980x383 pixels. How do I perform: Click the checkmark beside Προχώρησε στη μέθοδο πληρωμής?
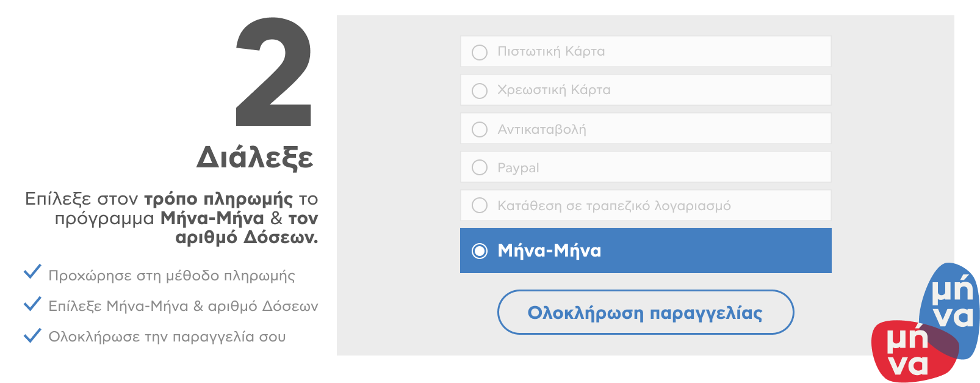pos(32,272)
